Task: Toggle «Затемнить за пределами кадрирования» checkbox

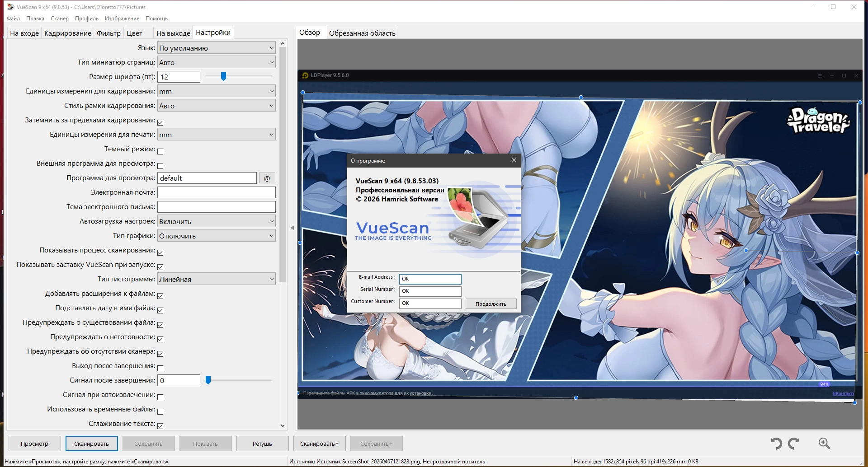Action: (x=160, y=122)
